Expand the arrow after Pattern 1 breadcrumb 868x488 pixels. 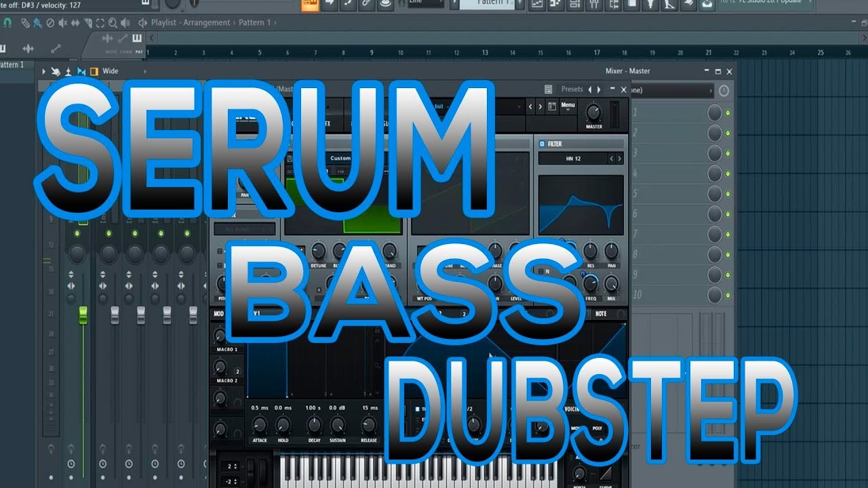coord(277,22)
